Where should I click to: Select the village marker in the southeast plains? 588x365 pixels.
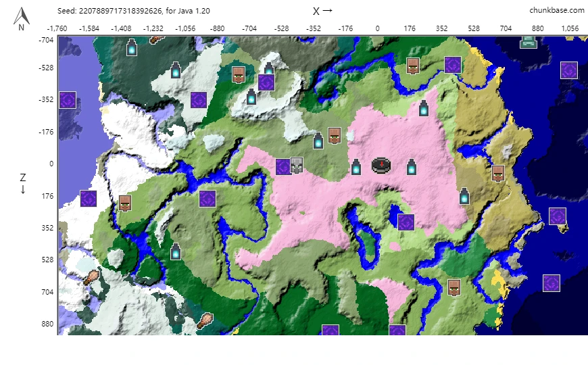tap(454, 288)
